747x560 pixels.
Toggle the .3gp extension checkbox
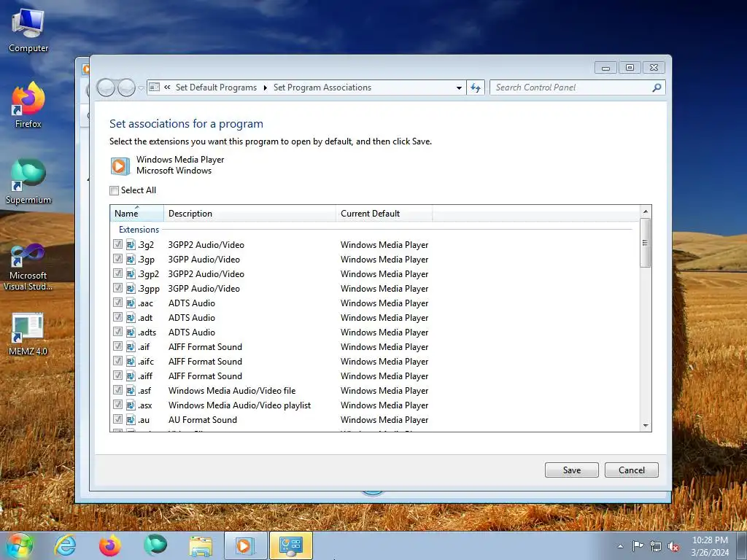(x=117, y=259)
